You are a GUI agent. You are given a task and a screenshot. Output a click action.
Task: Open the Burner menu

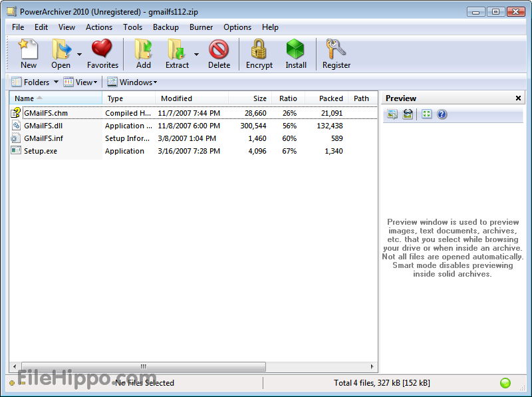click(x=201, y=27)
